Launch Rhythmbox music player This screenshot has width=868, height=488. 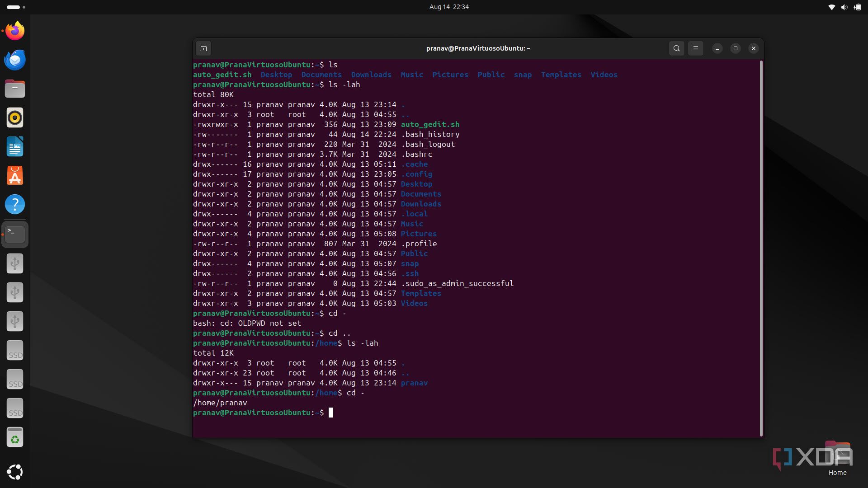(x=15, y=117)
